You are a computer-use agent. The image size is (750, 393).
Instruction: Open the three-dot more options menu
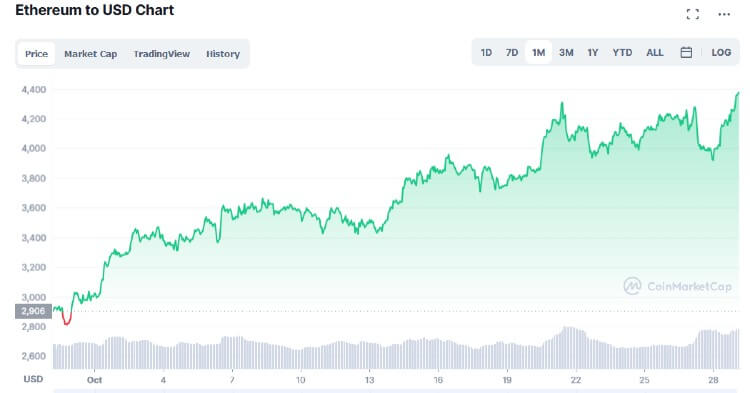tap(724, 14)
